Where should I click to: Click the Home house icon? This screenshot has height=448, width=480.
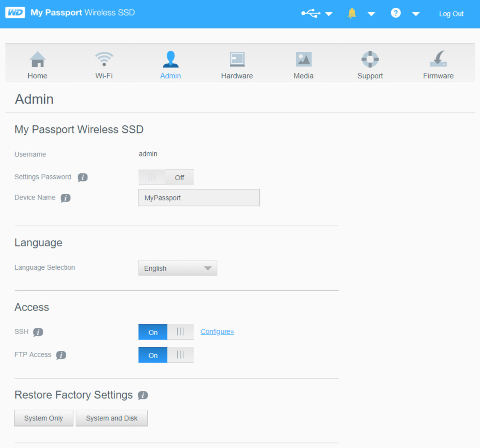tap(37, 59)
